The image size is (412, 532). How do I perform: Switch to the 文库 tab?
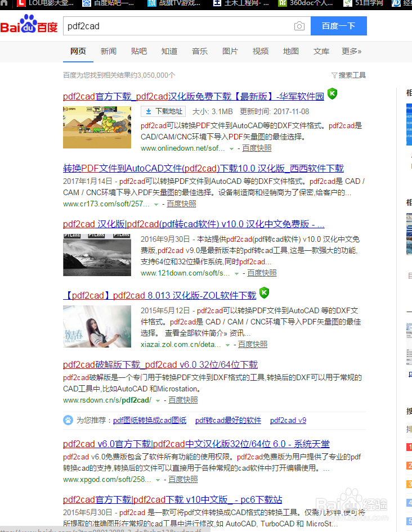[321, 51]
